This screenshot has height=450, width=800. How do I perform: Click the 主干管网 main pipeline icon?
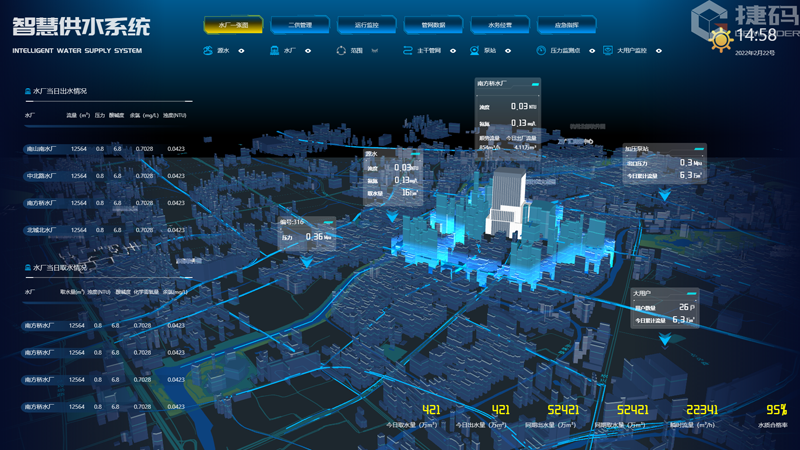407,51
